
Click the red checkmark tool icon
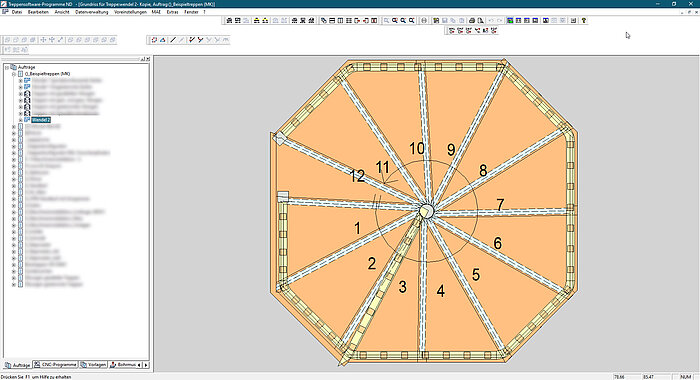tap(192, 40)
